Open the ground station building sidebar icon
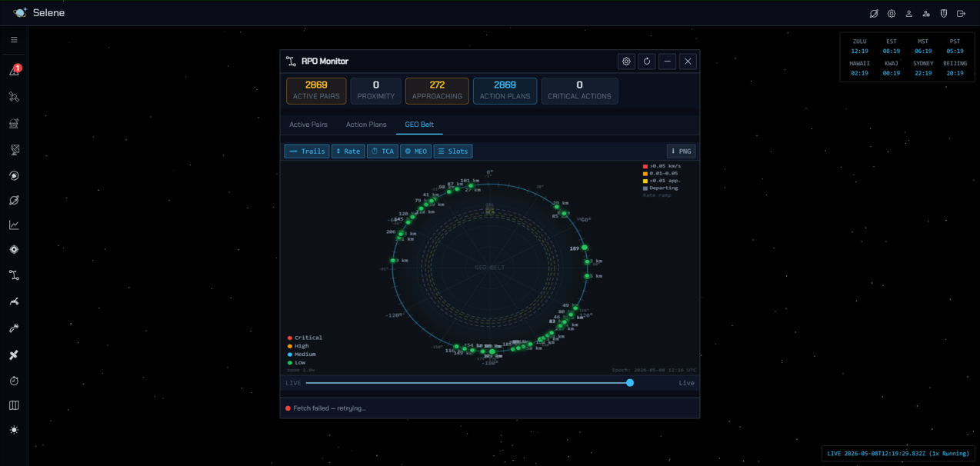980x466 pixels. (14, 123)
